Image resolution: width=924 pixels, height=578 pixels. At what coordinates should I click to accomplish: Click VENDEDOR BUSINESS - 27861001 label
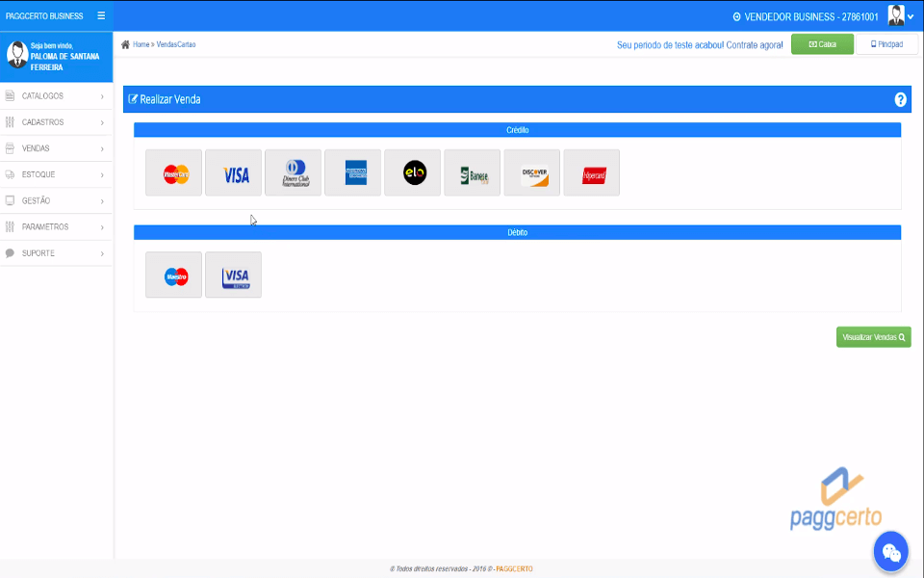[x=810, y=17]
